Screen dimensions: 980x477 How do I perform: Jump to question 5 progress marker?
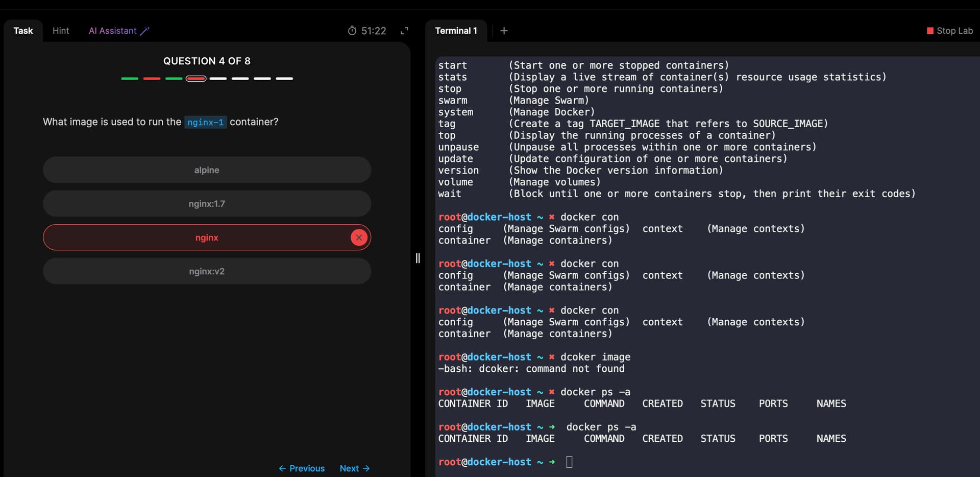[x=218, y=79]
